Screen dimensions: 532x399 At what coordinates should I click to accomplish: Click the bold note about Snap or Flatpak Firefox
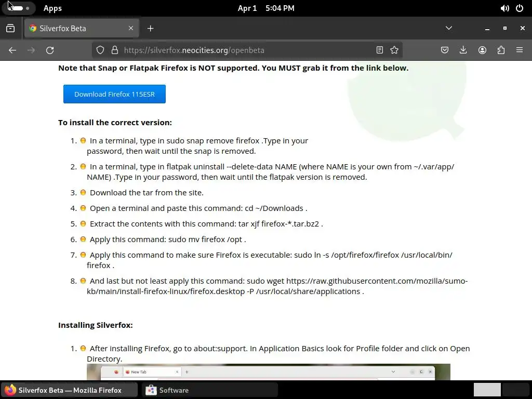tap(233, 68)
